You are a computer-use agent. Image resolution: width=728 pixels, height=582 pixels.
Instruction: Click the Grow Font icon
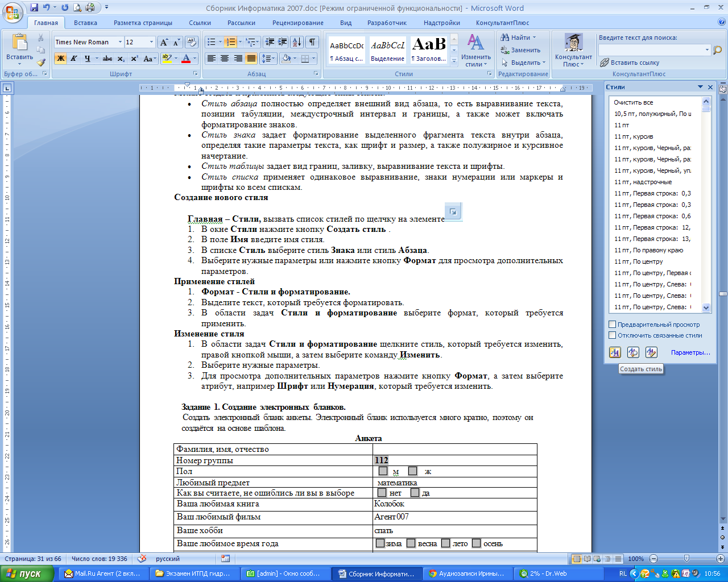coord(164,42)
